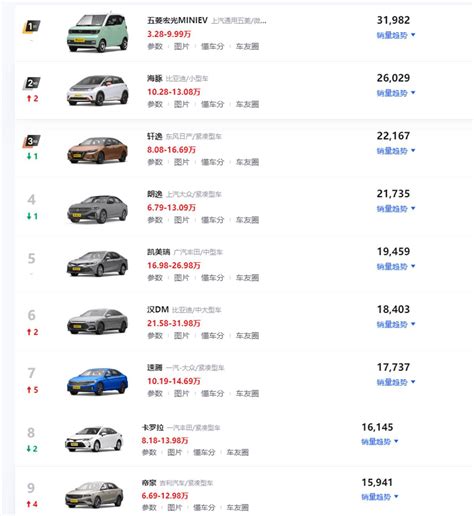Expand 销量趋势 dropdown for 帝豪 row
The width and height of the screenshot is (474, 516).
click(380, 497)
